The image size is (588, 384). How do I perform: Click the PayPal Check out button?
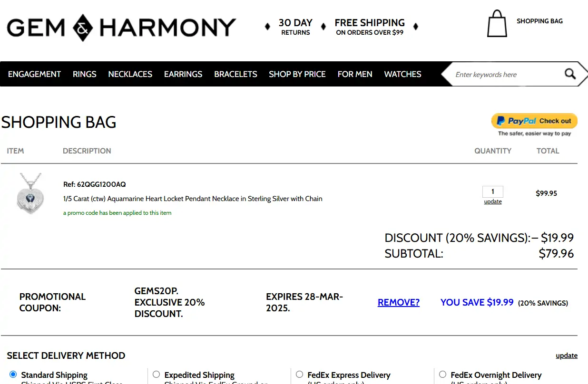534,121
